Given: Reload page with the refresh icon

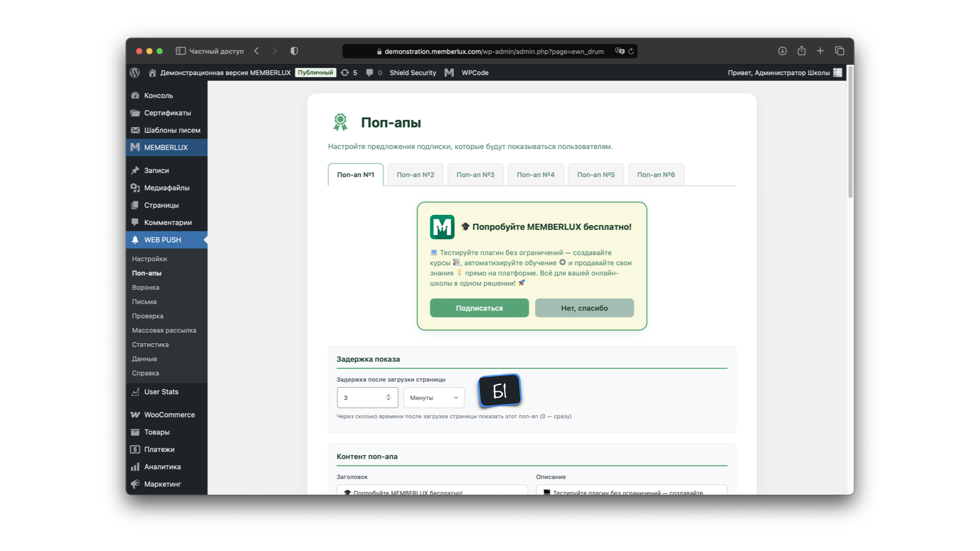Looking at the screenshot, I should (631, 51).
